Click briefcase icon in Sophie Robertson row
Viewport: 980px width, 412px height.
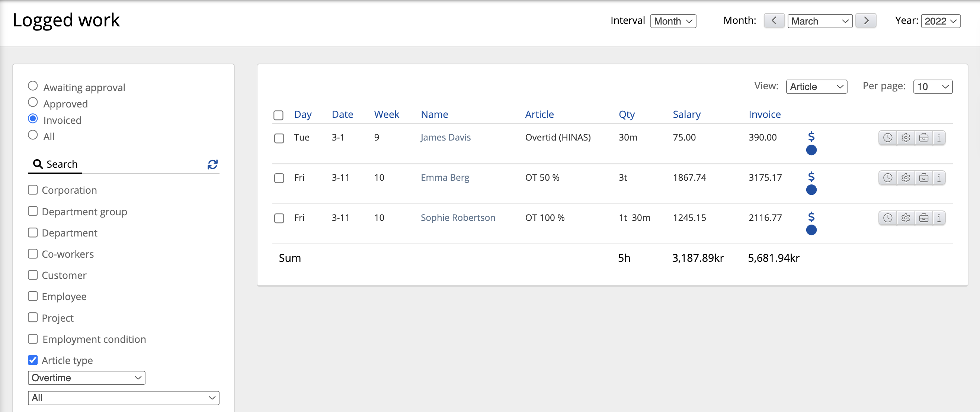click(x=923, y=218)
